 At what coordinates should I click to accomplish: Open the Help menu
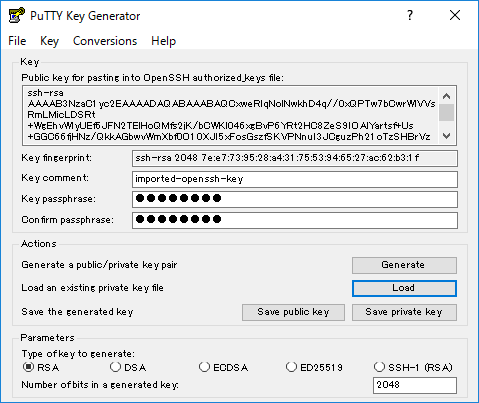click(x=163, y=41)
